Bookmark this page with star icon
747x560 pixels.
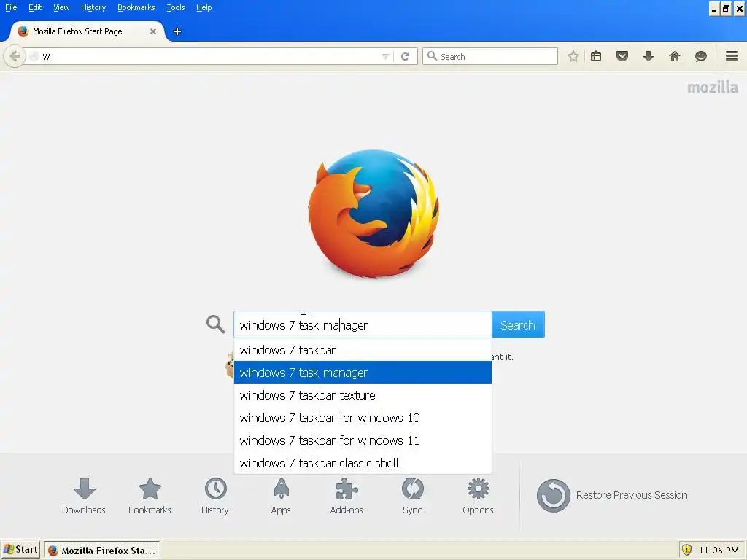point(573,57)
